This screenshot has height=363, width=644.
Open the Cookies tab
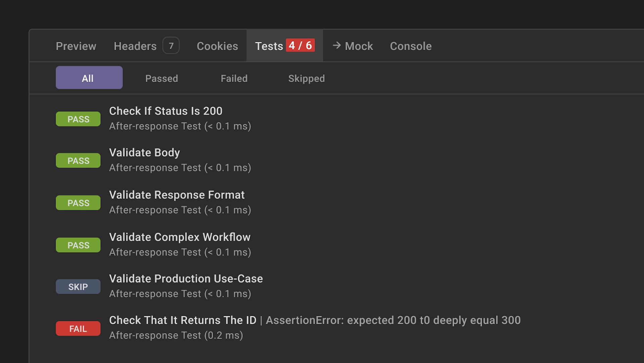tap(217, 46)
